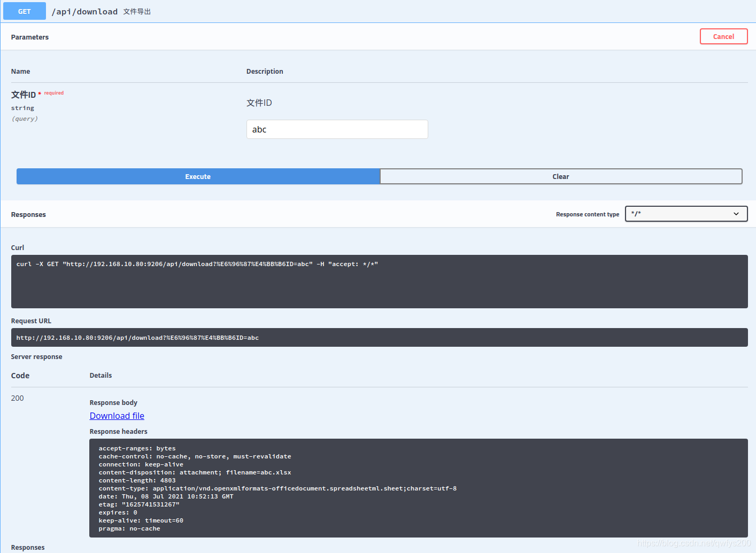This screenshot has width=756, height=553.
Task: Click the Server response heading
Action: point(37,356)
